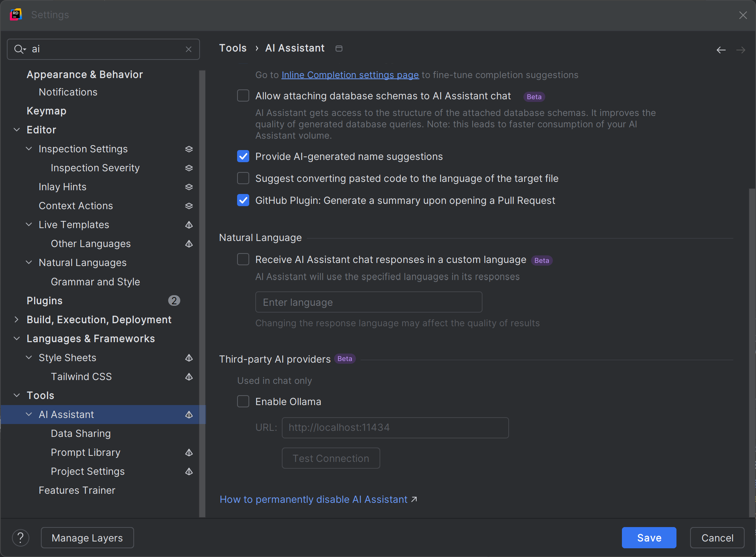Uncheck Provide AI-generated name suggestions
This screenshot has width=756, height=557.
click(243, 156)
